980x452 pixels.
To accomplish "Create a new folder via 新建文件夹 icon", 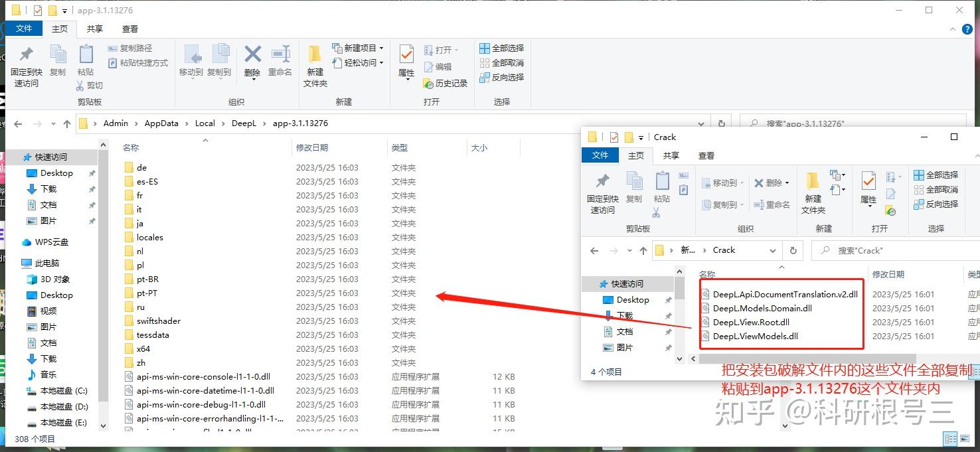I will [314, 63].
